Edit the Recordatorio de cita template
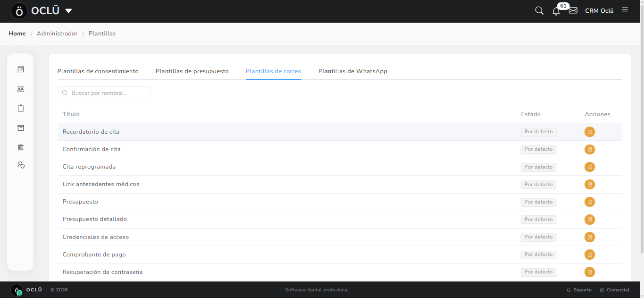Viewport: 644px width, 298px height. (590, 132)
